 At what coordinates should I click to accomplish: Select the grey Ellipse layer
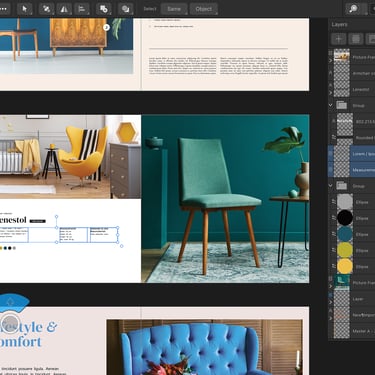(x=352, y=202)
